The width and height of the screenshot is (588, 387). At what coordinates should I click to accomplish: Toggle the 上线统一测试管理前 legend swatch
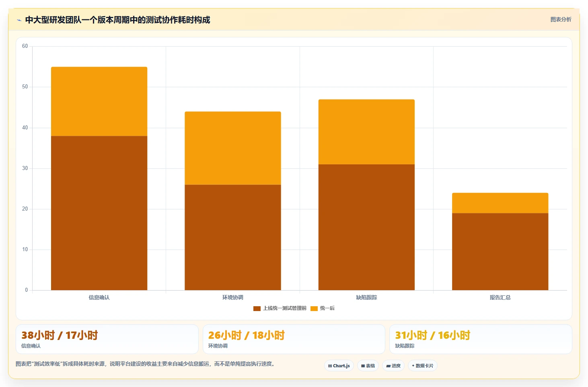tap(257, 308)
